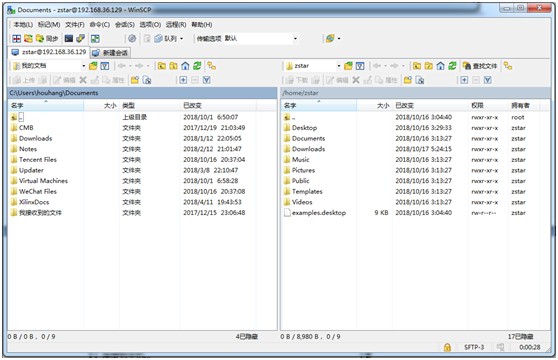
Task: Open the 会话(S) menu
Action: tap(125, 25)
